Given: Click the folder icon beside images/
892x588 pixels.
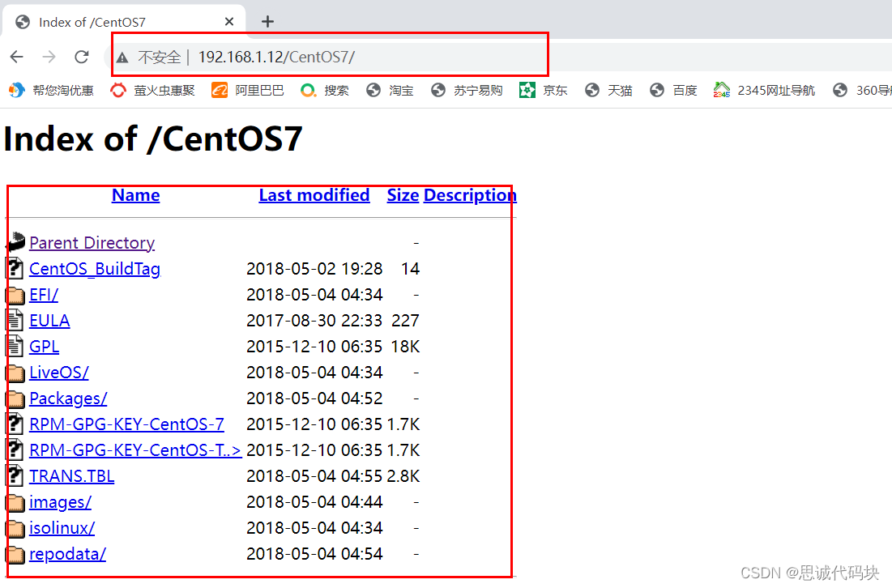Looking at the screenshot, I should pos(16,503).
